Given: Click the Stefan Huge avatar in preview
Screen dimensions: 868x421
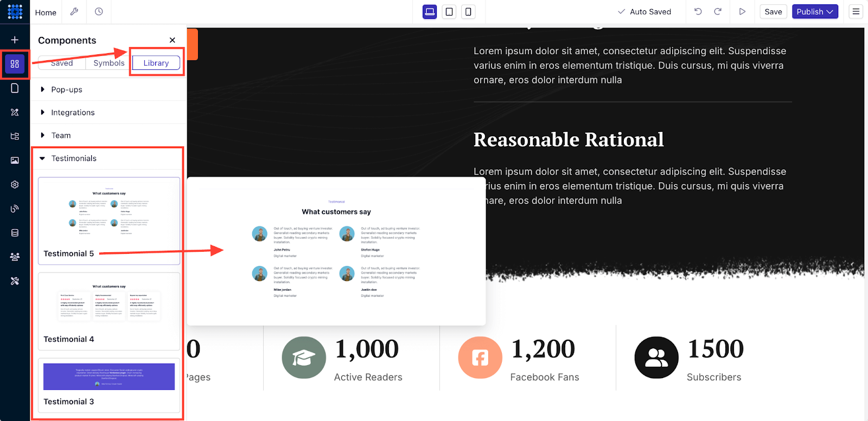Looking at the screenshot, I should pos(347,234).
